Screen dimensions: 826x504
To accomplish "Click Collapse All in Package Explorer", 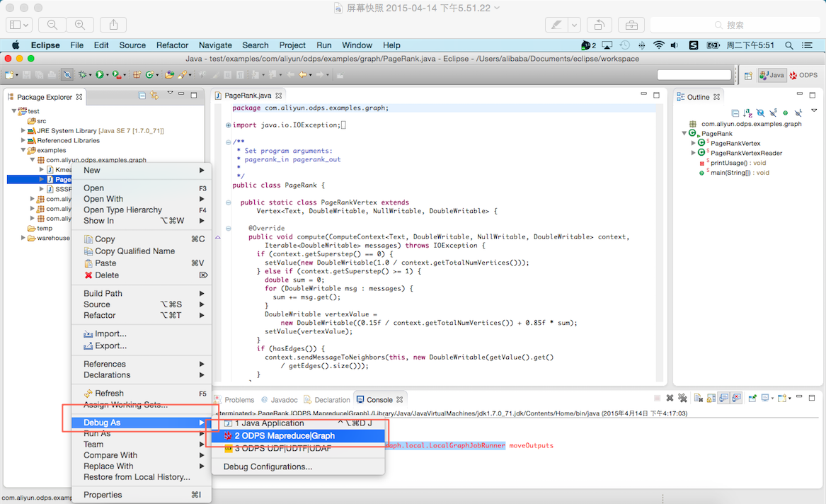I will point(142,96).
